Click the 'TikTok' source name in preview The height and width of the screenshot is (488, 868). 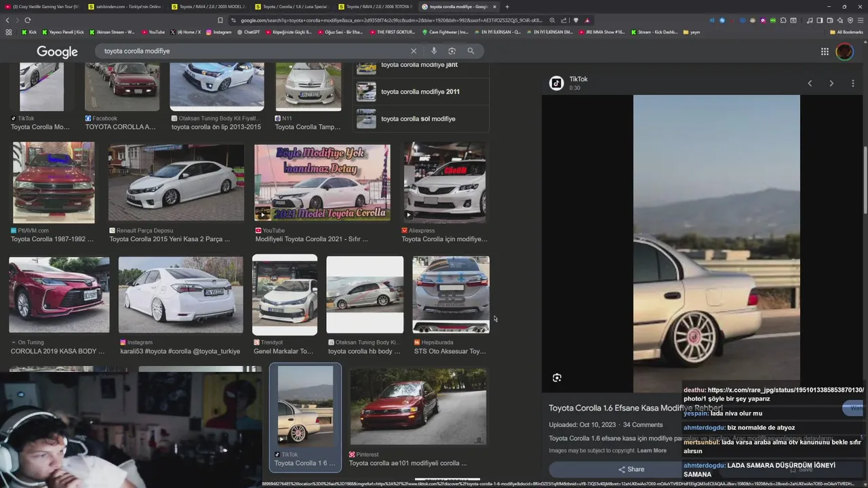578,79
